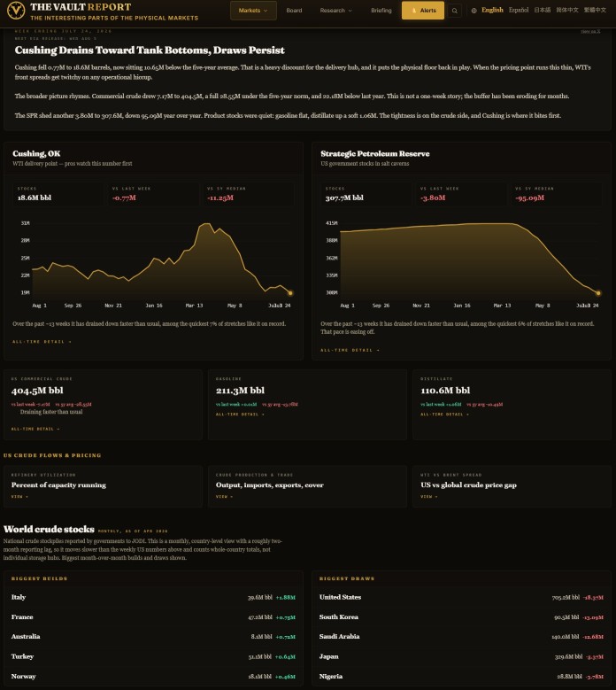View WTI vs Brent Spread card
Screen dimensions: 616x690
point(512,486)
